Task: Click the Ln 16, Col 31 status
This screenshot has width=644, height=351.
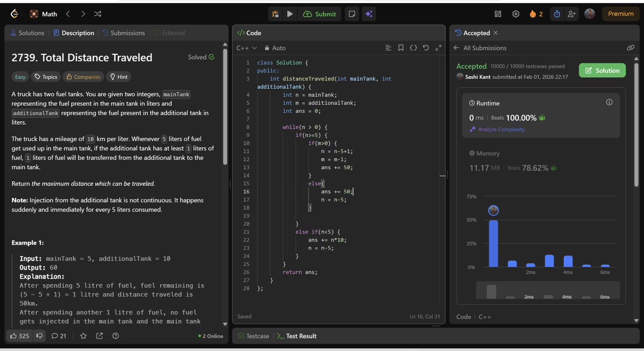Action: coord(425,317)
